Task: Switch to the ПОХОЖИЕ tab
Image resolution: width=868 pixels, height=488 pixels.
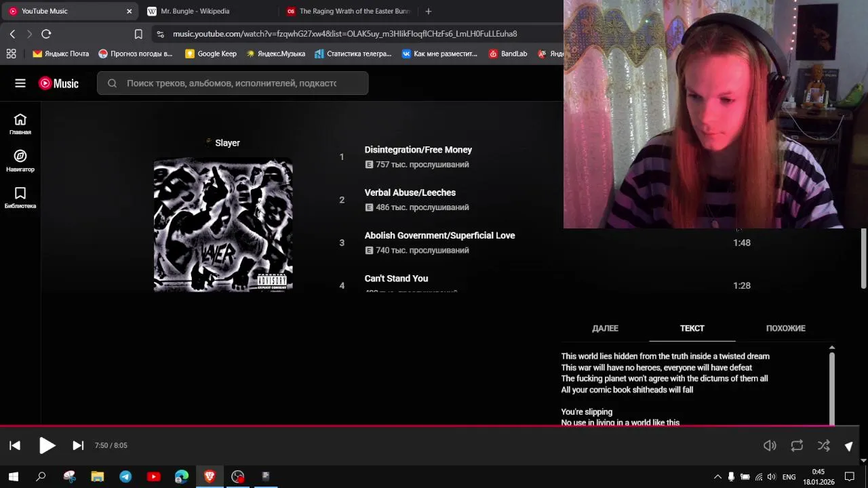Action: click(x=786, y=328)
